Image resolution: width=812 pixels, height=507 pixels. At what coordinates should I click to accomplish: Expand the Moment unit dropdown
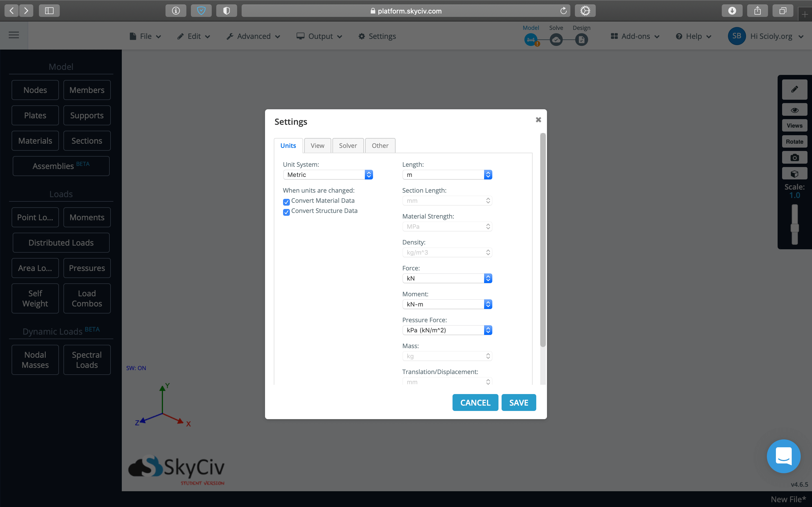coord(487,304)
